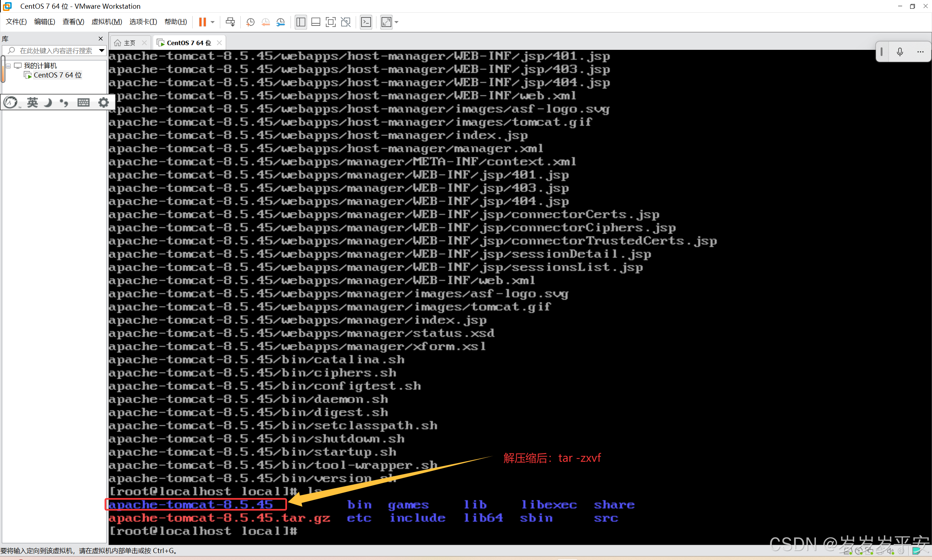Click the bin/startup.sh output line
This screenshot has height=560, width=932.
(x=253, y=452)
